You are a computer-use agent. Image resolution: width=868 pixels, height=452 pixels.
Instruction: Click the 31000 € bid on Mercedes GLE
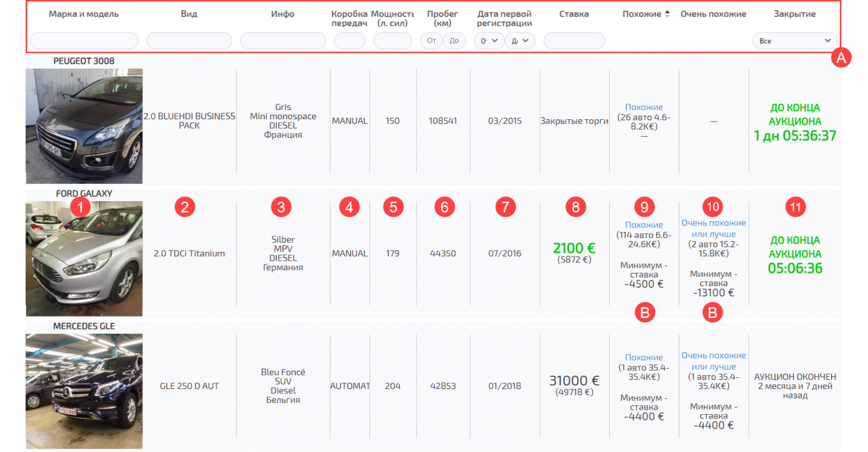pyautogui.click(x=574, y=380)
